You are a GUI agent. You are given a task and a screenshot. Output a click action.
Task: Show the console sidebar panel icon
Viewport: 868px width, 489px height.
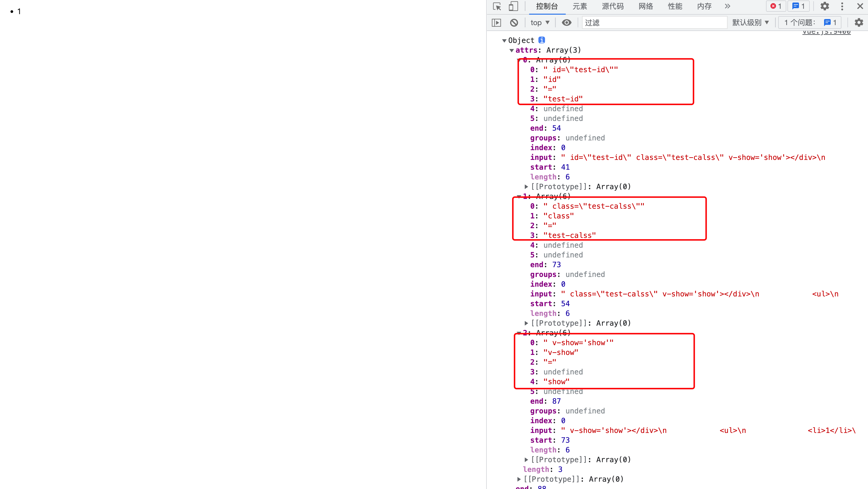[496, 23]
